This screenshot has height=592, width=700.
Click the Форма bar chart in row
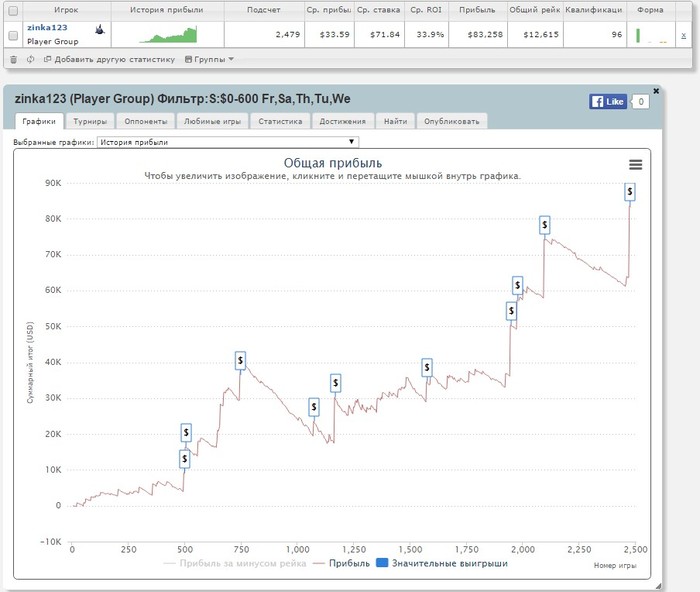(x=651, y=35)
